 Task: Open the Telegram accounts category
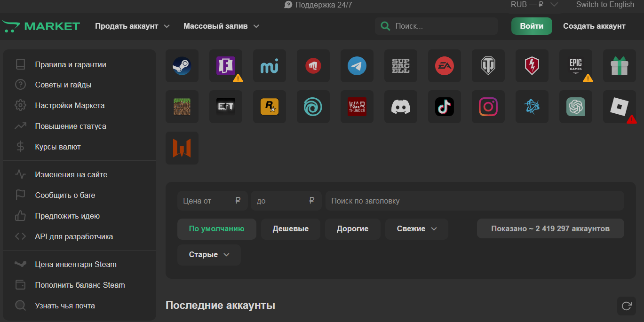[357, 66]
